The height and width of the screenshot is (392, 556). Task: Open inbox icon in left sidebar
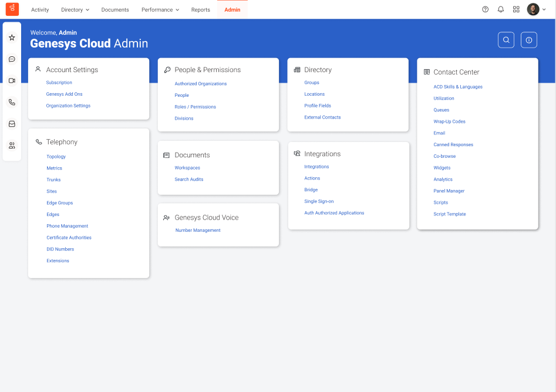12,124
